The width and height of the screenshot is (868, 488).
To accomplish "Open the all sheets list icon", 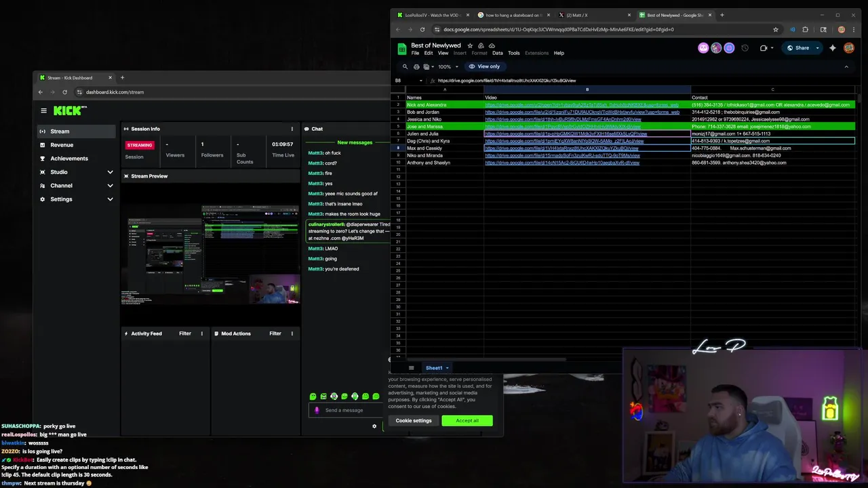I will point(411,368).
